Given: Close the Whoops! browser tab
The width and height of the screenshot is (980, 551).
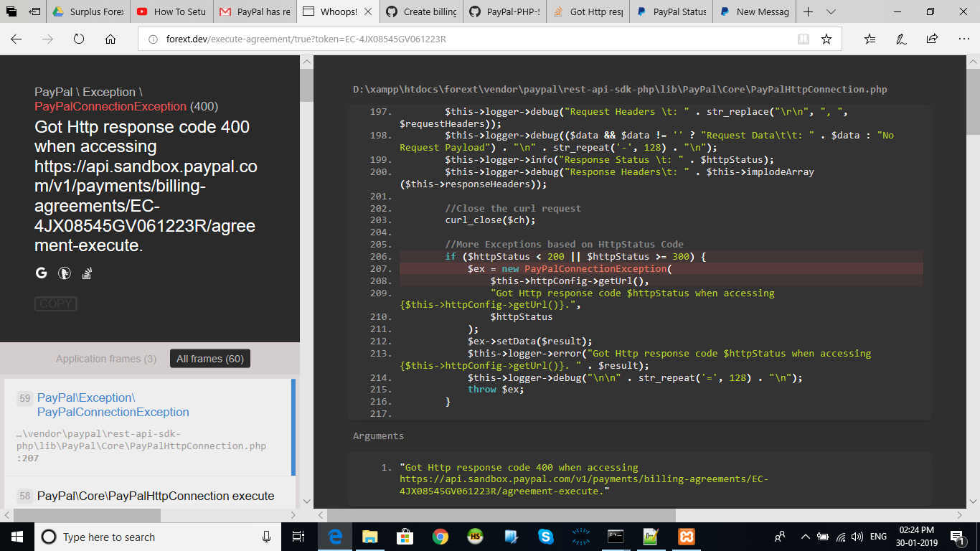Looking at the screenshot, I should coord(367,11).
